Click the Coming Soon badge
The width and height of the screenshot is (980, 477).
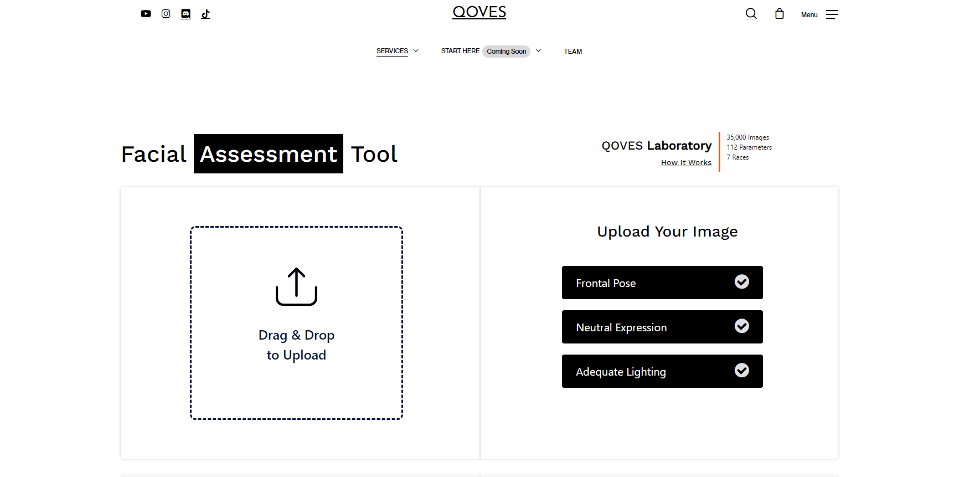click(x=507, y=52)
